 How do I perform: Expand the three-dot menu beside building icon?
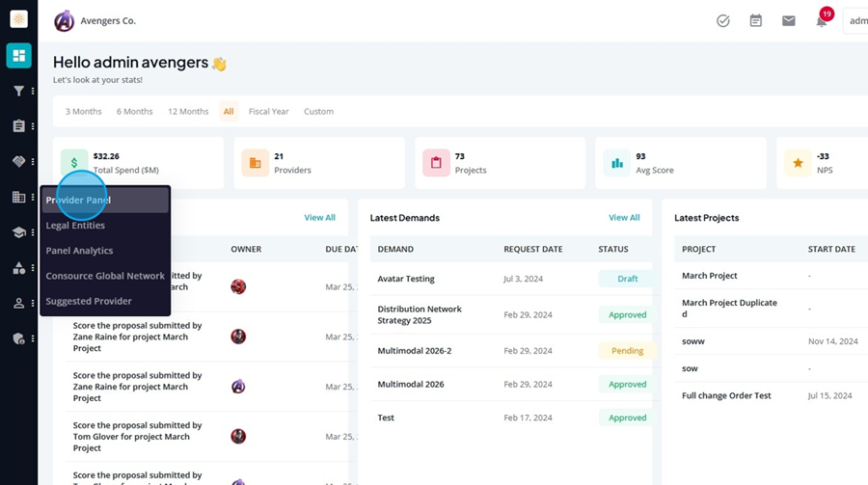(33, 197)
